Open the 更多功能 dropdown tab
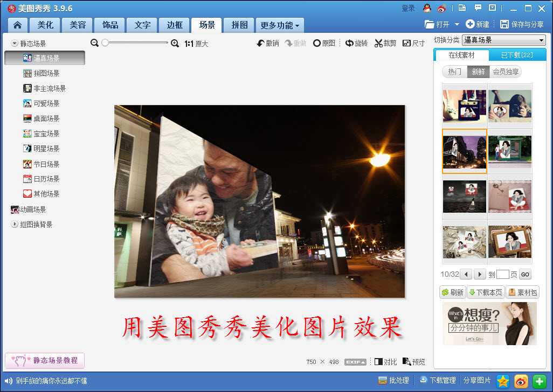Screen dimensions: 553x392 click(280, 25)
